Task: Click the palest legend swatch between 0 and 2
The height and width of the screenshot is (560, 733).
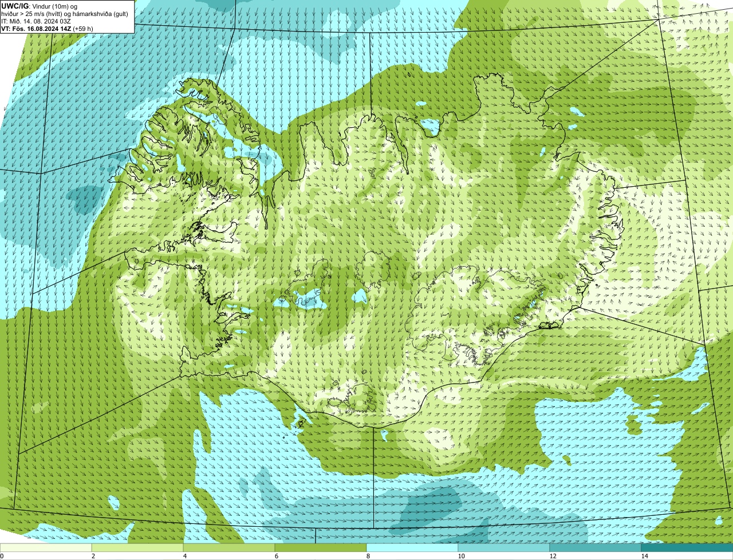Action: click(x=46, y=547)
